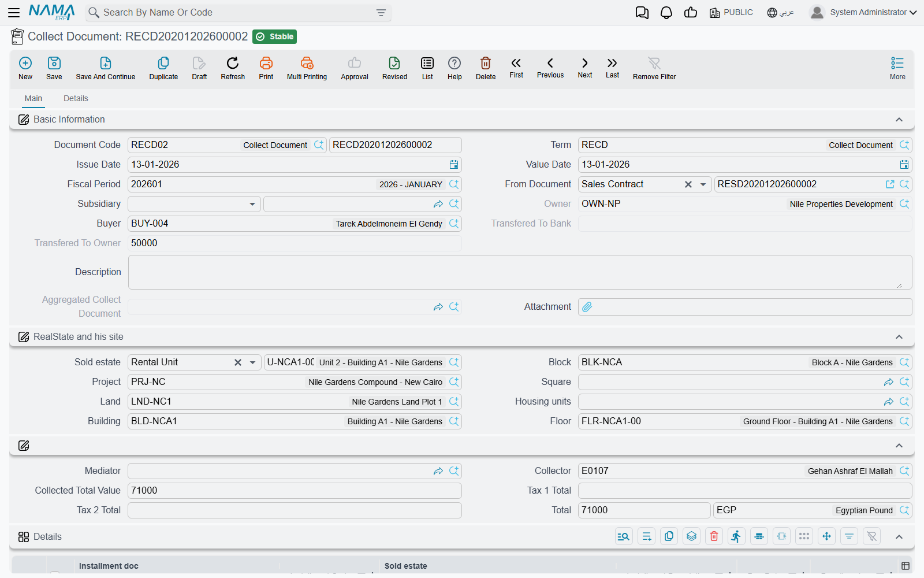This screenshot has width=924, height=578.
Task: Search lookup for Project field
Action: [454, 382]
